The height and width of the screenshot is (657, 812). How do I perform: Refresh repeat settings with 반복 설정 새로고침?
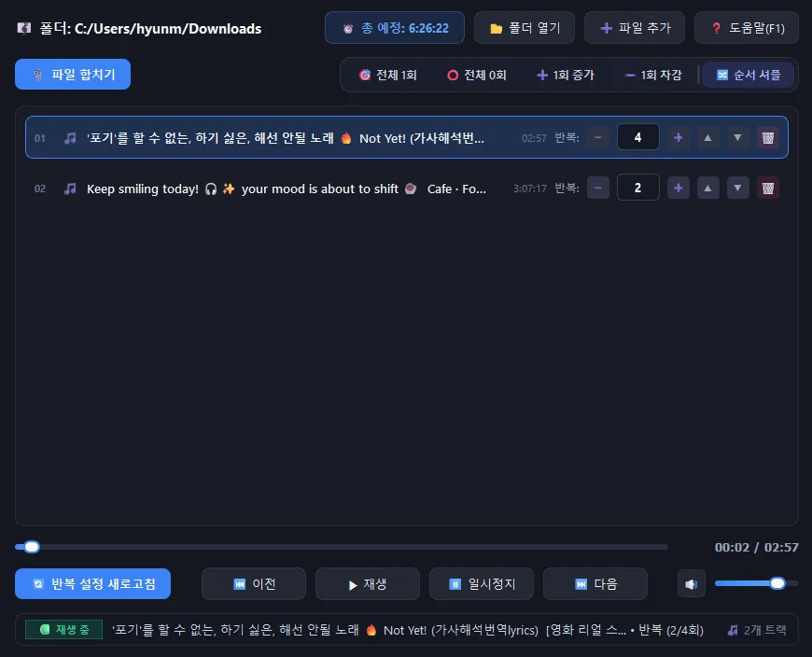[92, 584]
